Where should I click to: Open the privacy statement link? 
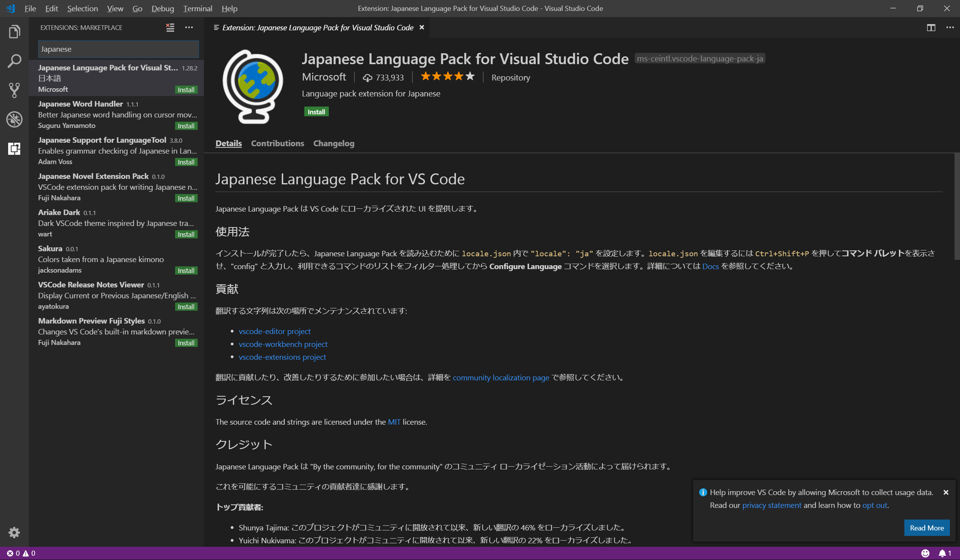(772, 505)
